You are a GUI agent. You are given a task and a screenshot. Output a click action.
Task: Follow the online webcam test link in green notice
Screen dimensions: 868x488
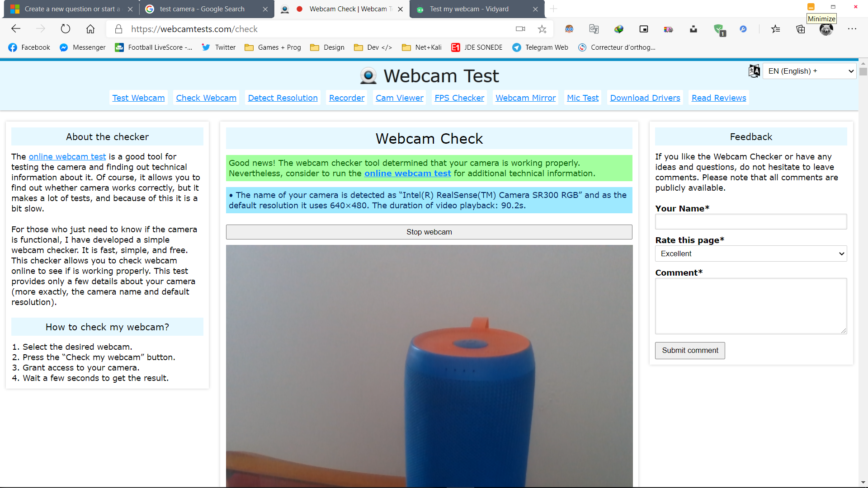pyautogui.click(x=408, y=174)
